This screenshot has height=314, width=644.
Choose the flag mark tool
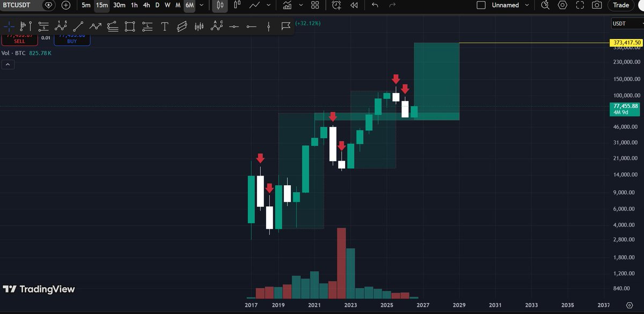[286, 26]
